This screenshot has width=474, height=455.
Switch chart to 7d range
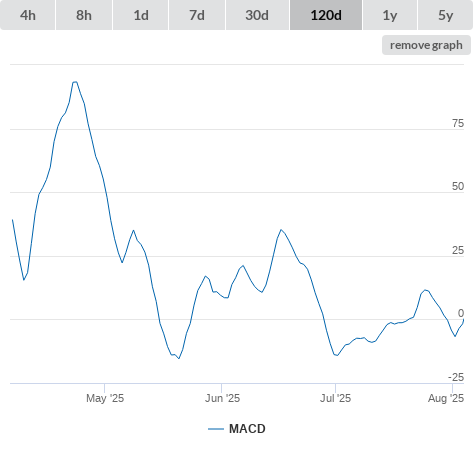(x=197, y=15)
